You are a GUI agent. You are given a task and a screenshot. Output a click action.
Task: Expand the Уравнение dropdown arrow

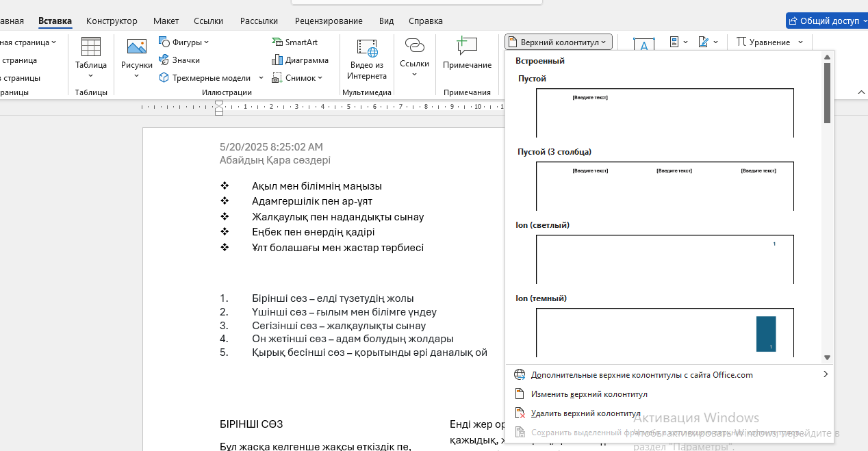(x=800, y=42)
